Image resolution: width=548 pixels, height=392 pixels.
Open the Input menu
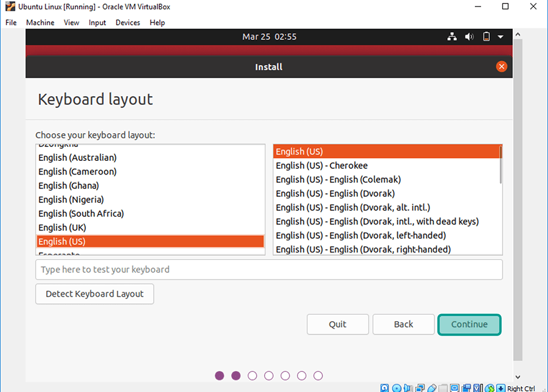click(97, 22)
